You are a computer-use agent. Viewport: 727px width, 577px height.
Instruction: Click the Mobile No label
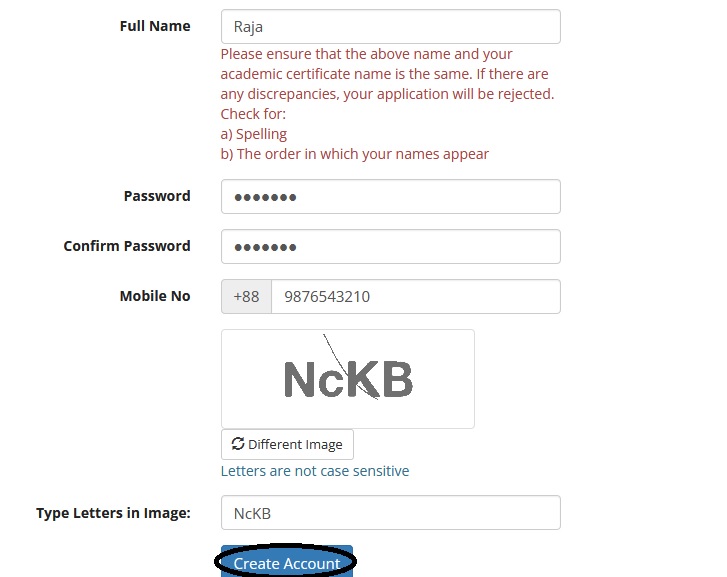pyautogui.click(x=155, y=296)
